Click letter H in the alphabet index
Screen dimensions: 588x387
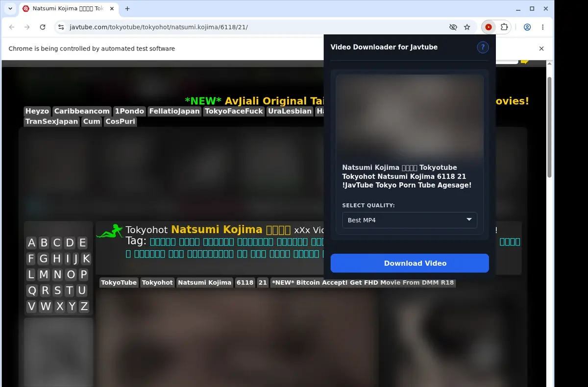coord(56,259)
